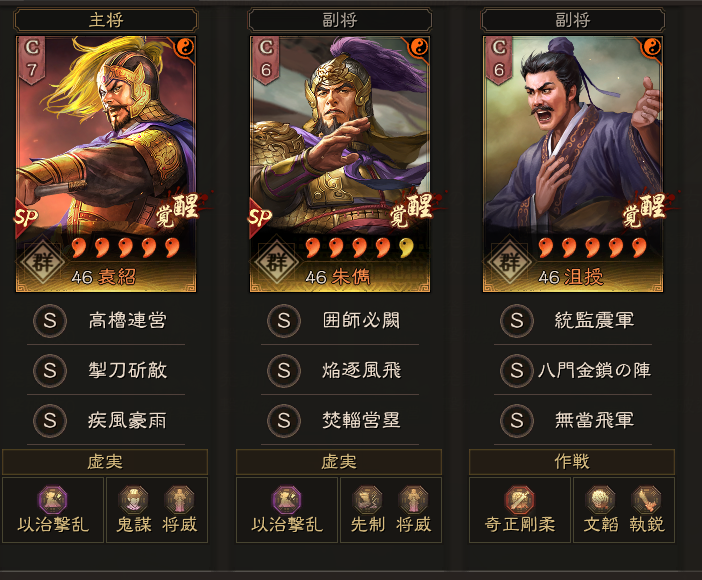
Task: Click the 奇正剛柔 formation icon
Action: 519,500
